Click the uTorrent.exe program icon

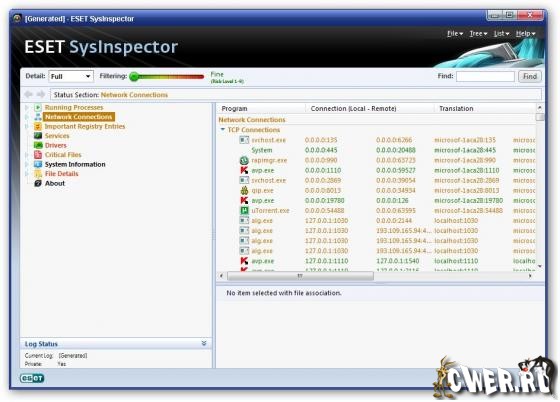[244, 211]
